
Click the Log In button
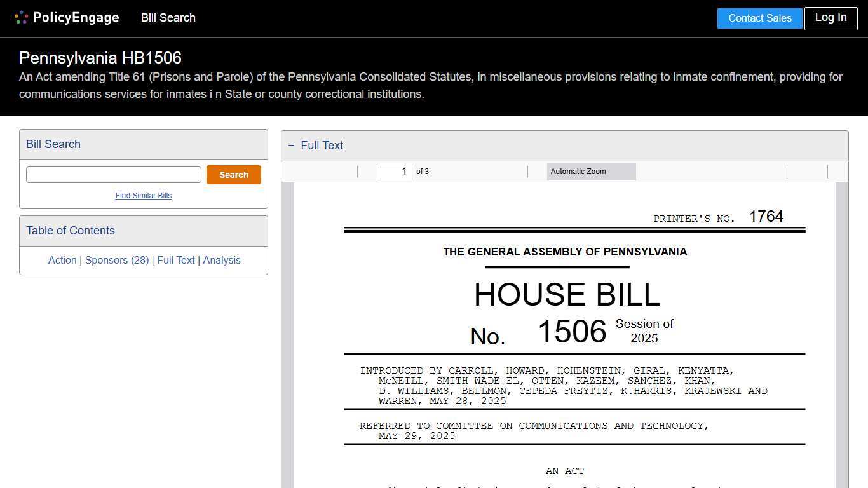coord(831,18)
